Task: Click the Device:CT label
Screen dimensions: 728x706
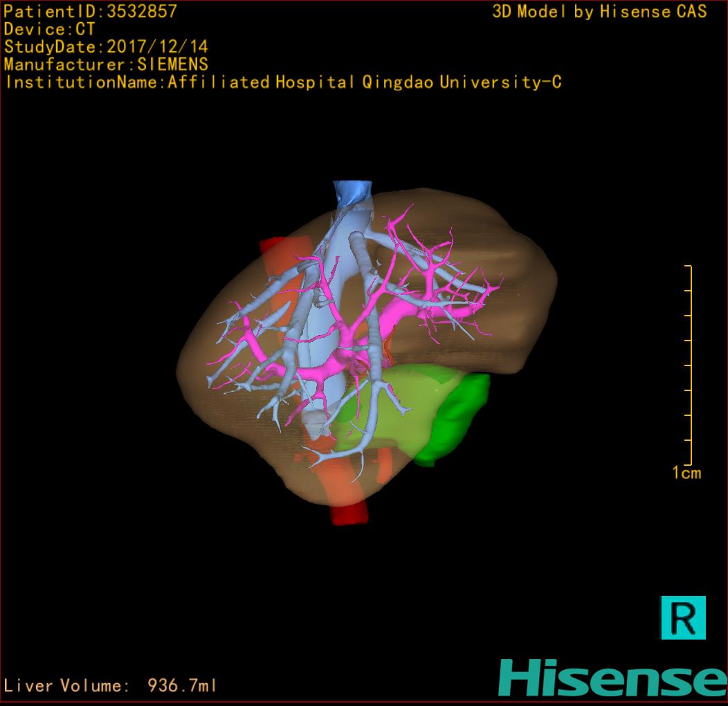Action: (x=49, y=30)
